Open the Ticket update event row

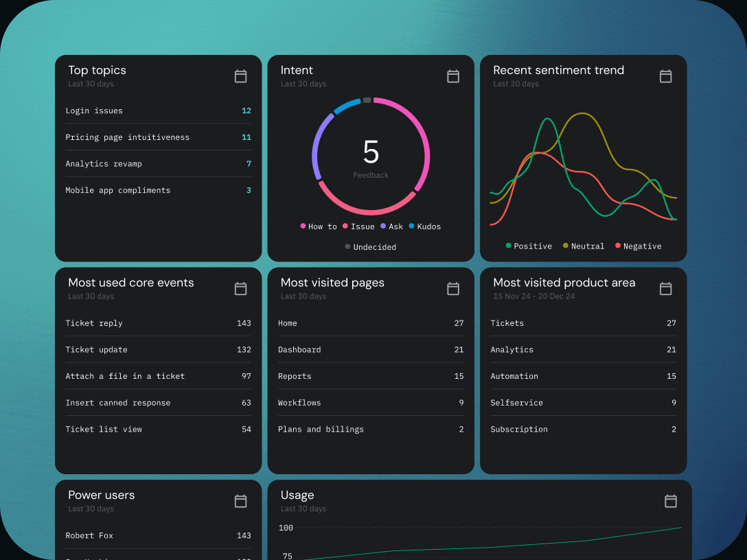[x=158, y=349]
